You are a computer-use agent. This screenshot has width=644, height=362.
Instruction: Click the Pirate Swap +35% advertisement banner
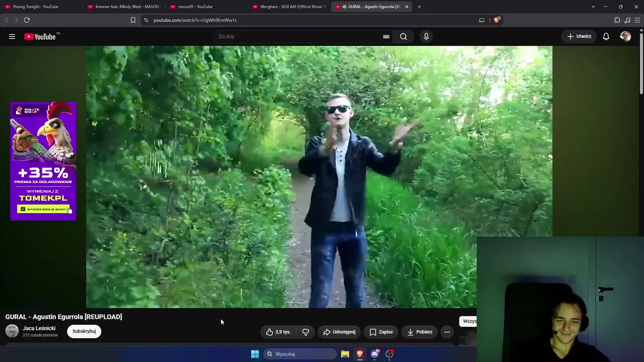[43, 161]
